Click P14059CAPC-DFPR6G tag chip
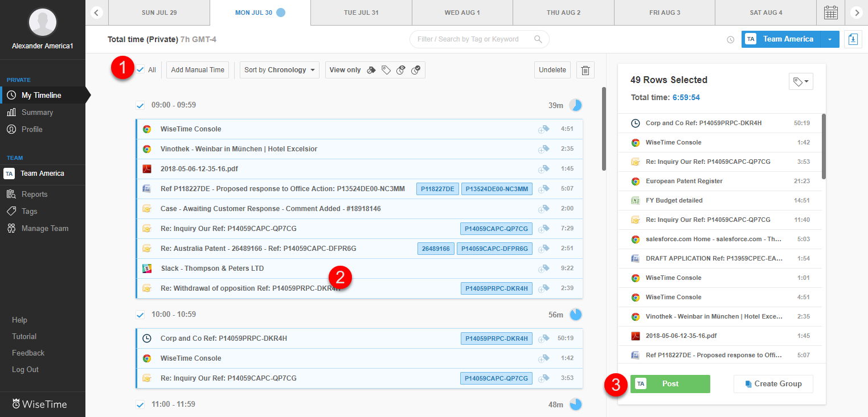868x417 pixels. [x=494, y=249]
